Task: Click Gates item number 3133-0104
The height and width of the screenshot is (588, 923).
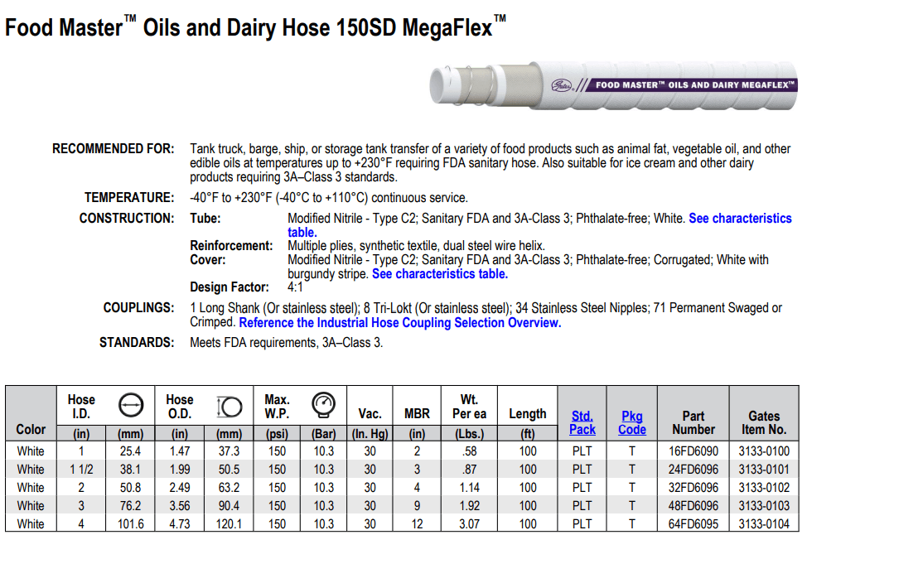Action: pos(764,524)
